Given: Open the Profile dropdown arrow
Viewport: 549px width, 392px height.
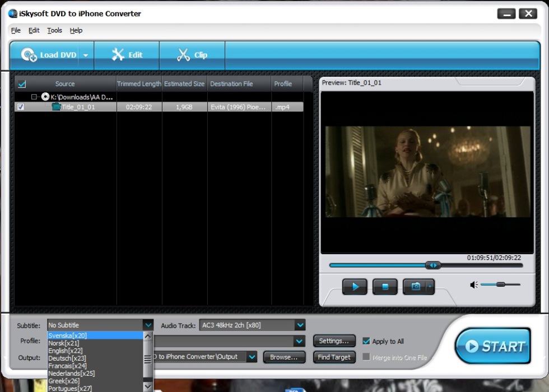Looking at the screenshot, I should point(299,341).
